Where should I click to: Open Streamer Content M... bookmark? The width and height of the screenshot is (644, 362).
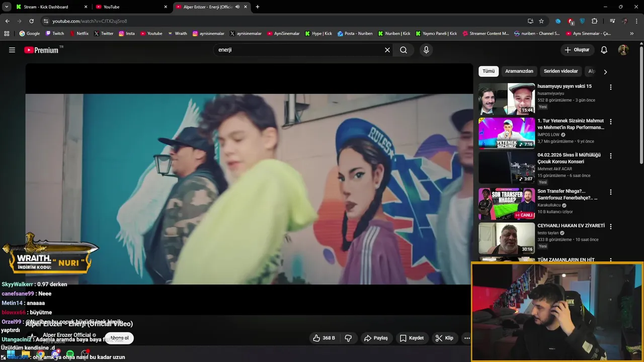click(x=485, y=34)
